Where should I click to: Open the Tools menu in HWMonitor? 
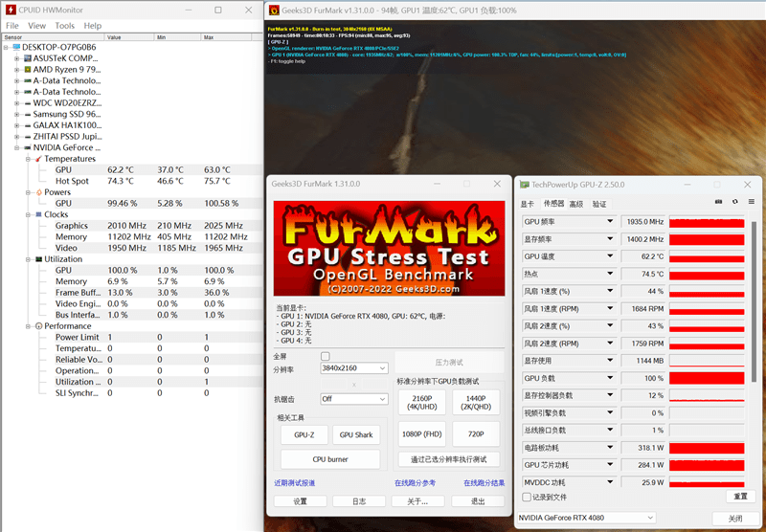click(x=64, y=26)
